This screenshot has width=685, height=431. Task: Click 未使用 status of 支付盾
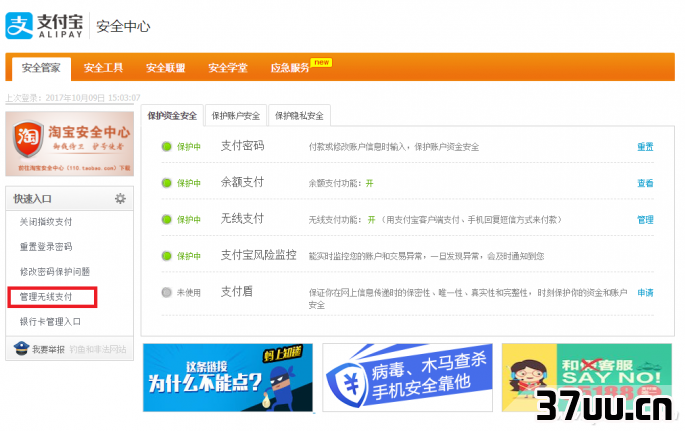(x=189, y=293)
